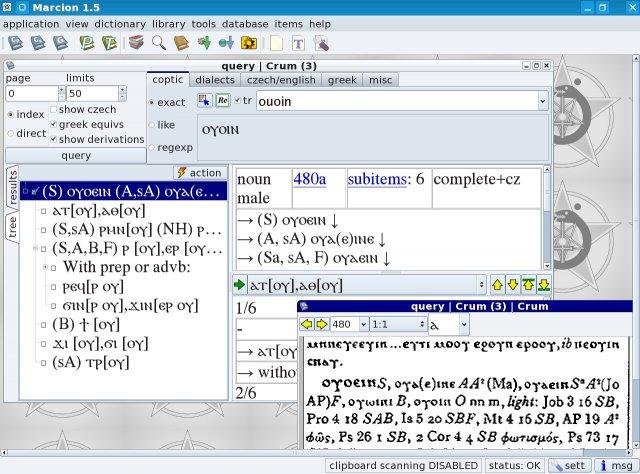Collapse the (S) ⲟⲩⲟⲉⲓⲛ tree root
Image resolution: width=640 pixels, height=474 pixels.
point(25,191)
